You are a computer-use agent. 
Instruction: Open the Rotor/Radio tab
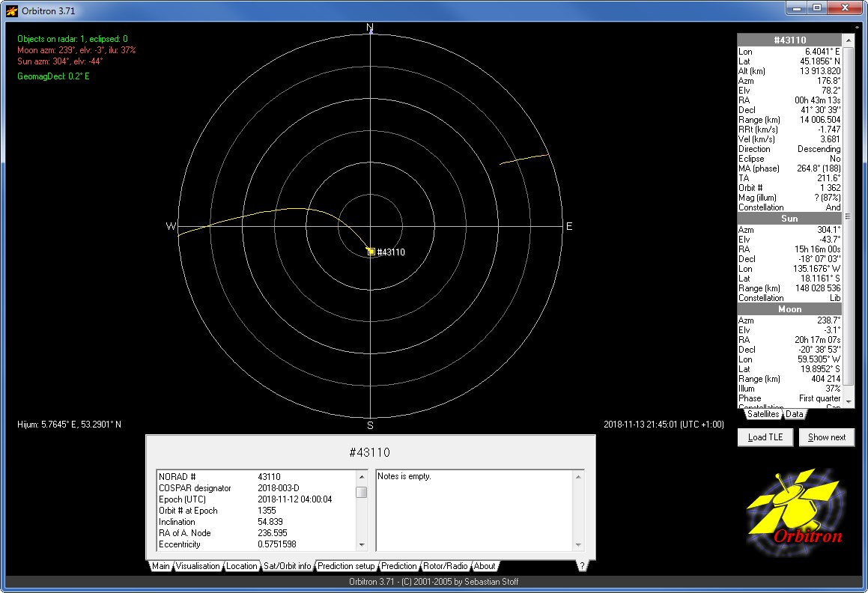tap(445, 566)
